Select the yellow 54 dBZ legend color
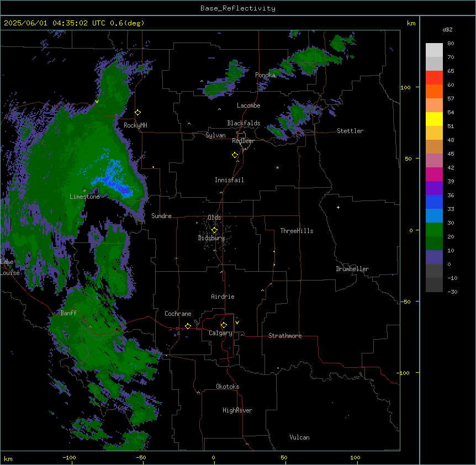476x465 pixels. point(434,119)
